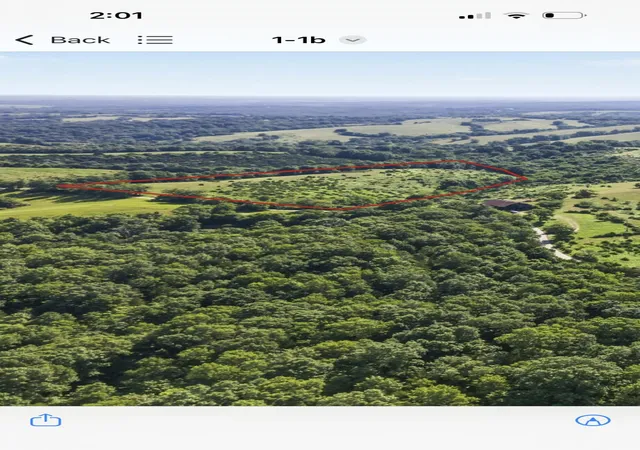This screenshot has height=450, width=640.
Task: Tap the battery status icon
Action: click(x=564, y=16)
